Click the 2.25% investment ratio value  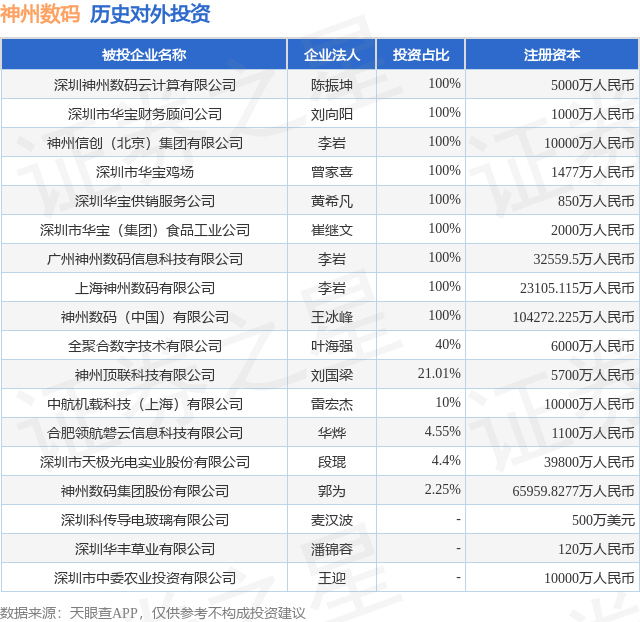(x=442, y=489)
